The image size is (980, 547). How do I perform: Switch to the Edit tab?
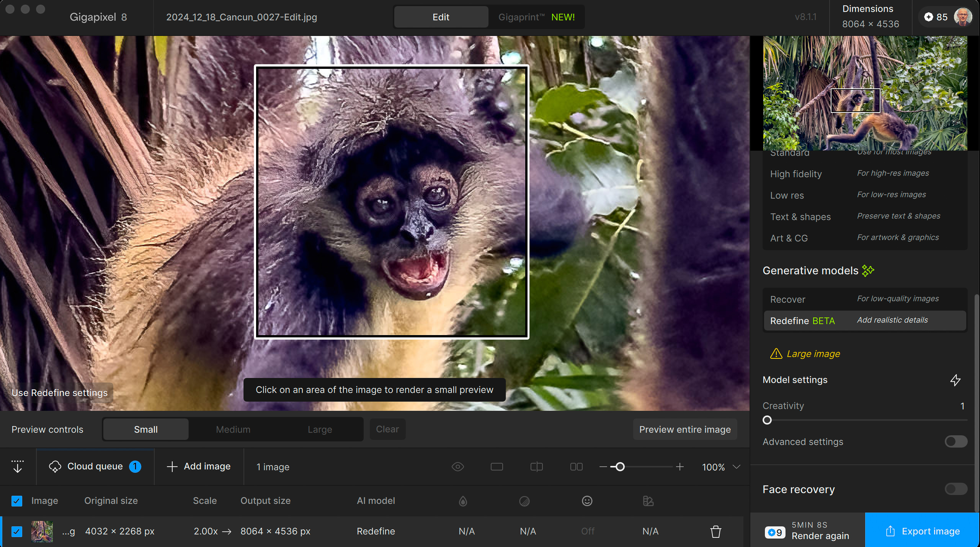[x=441, y=17]
